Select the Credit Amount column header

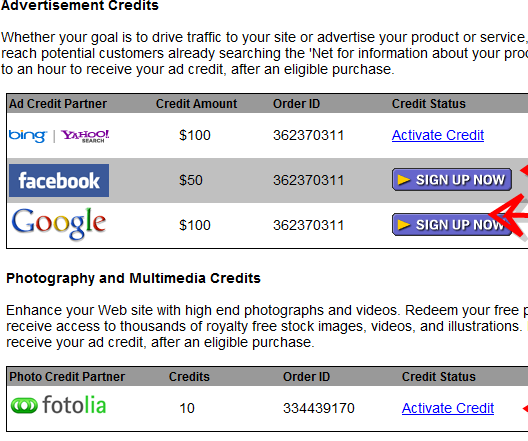196,104
